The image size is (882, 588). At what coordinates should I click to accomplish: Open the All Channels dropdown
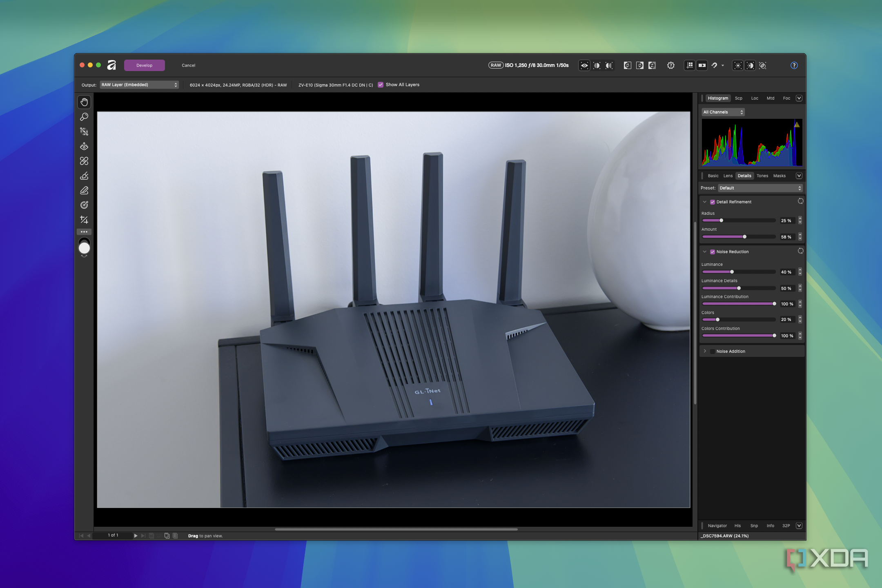pos(723,112)
